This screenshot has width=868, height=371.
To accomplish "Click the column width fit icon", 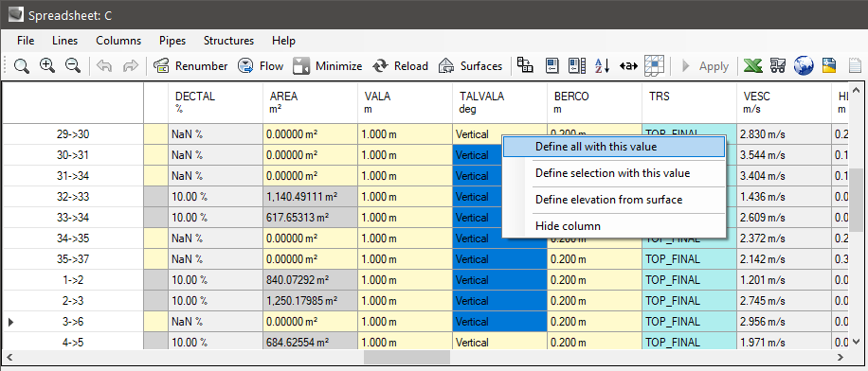I will (628, 66).
